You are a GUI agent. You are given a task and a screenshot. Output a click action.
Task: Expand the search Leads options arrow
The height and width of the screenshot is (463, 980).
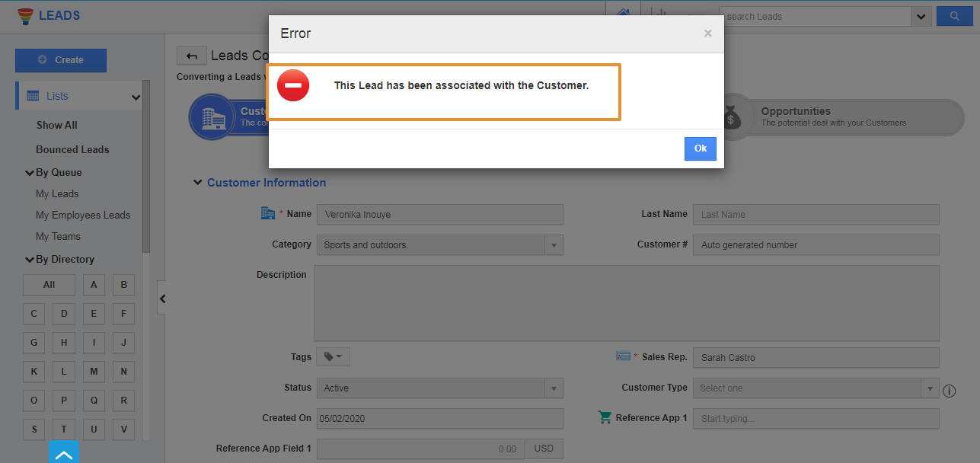[921, 17]
